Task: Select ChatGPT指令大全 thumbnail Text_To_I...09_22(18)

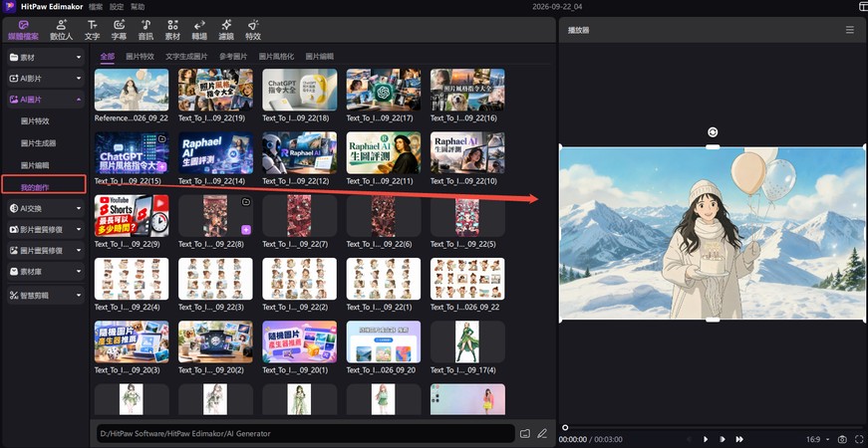Action: (300, 90)
